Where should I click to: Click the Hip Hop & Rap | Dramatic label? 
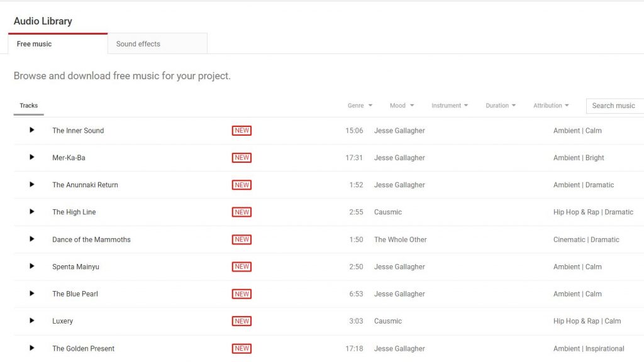click(x=593, y=212)
